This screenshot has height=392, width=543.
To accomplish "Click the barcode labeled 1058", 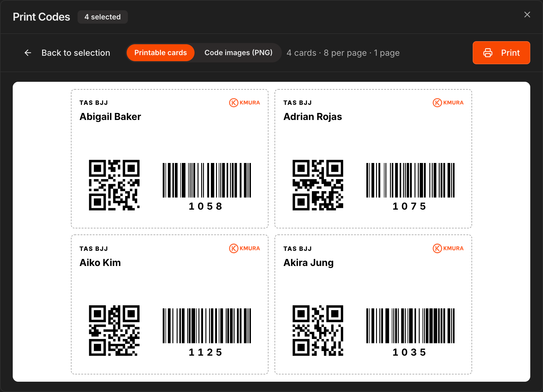I will 207,180.
